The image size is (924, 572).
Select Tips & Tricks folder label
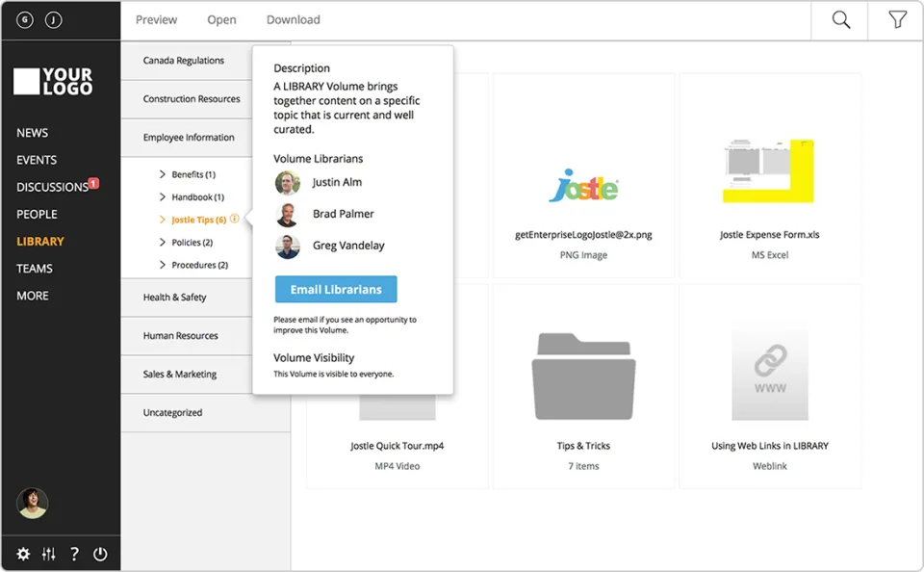(x=583, y=446)
